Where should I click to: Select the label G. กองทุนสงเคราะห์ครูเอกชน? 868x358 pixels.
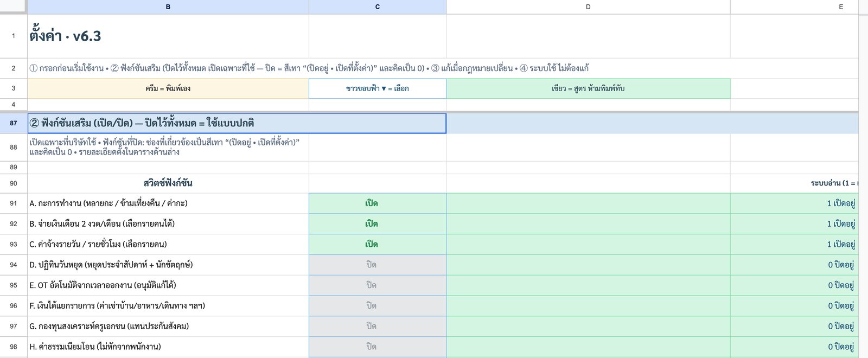pos(109,327)
